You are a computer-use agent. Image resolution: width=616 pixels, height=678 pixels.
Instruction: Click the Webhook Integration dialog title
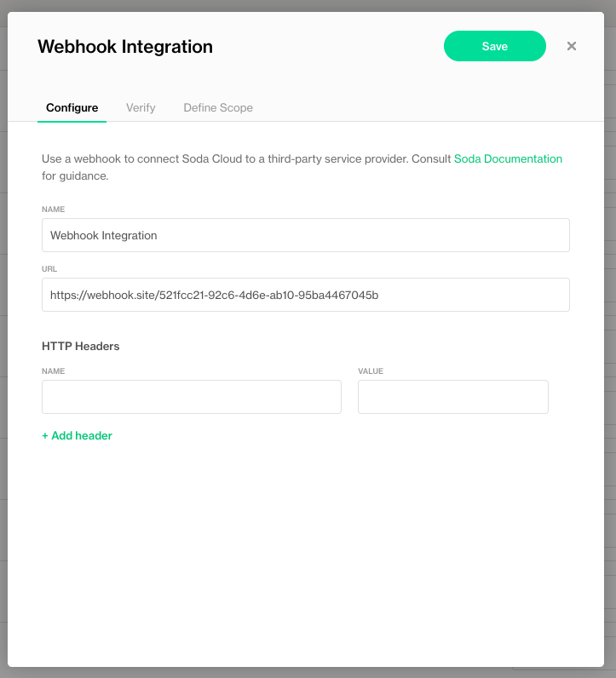(x=125, y=47)
